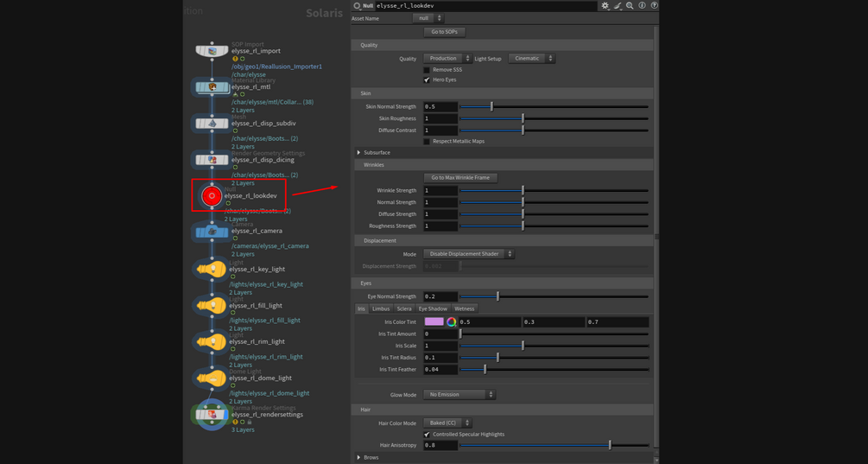Open the Quality Production dropdown
868x464 pixels.
click(x=447, y=58)
